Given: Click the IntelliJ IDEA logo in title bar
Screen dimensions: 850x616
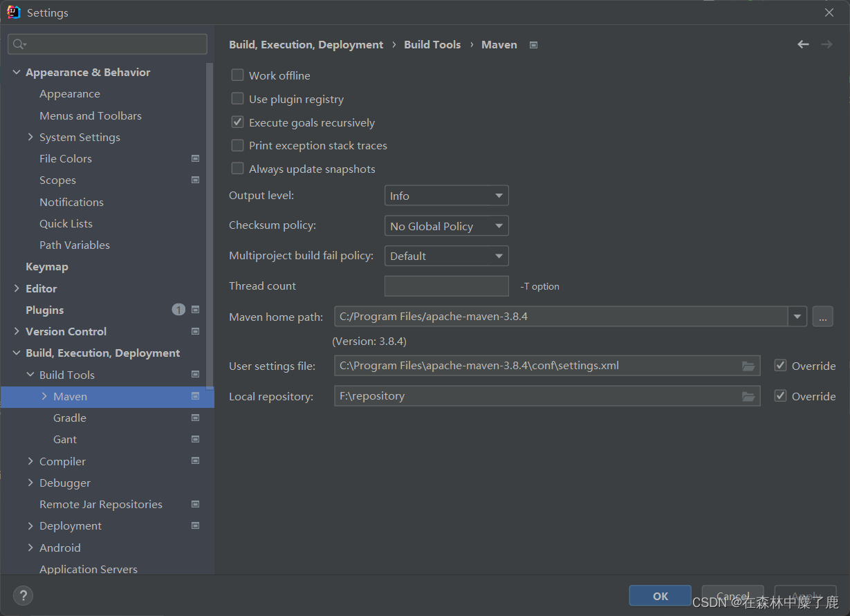Looking at the screenshot, I should [14, 12].
